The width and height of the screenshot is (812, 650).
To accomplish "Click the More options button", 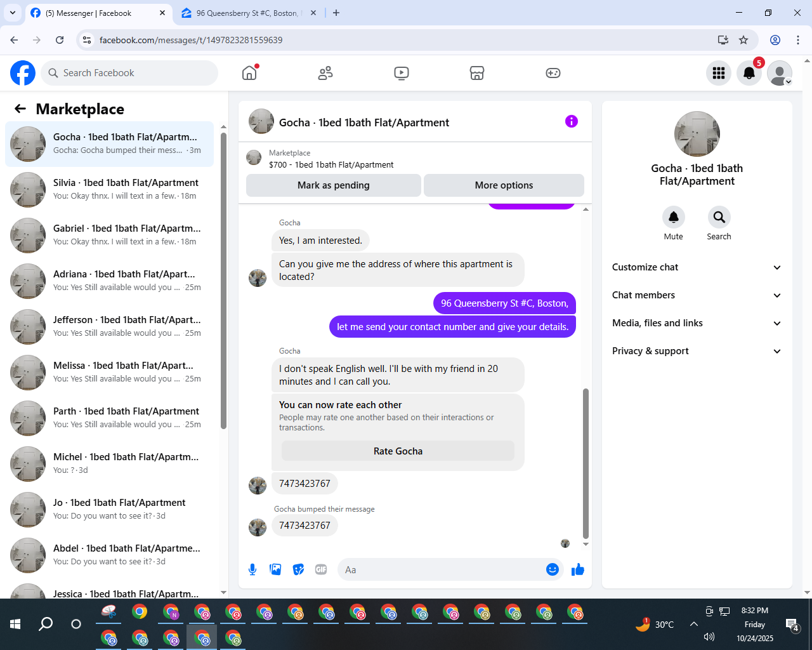I will coord(504,185).
